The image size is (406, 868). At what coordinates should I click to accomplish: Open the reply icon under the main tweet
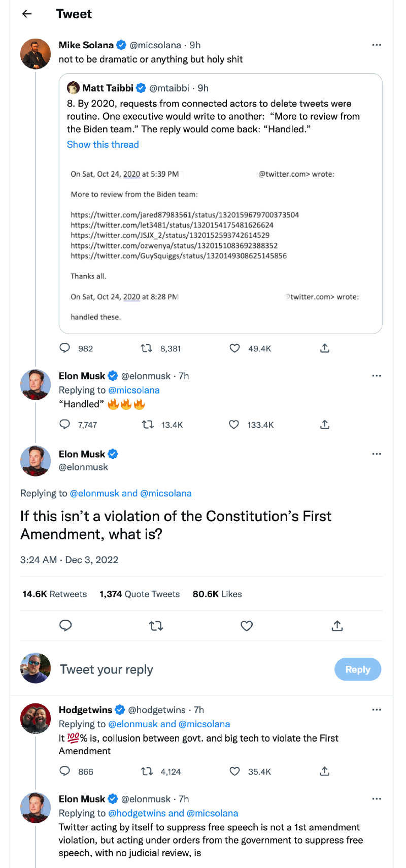(65, 626)
